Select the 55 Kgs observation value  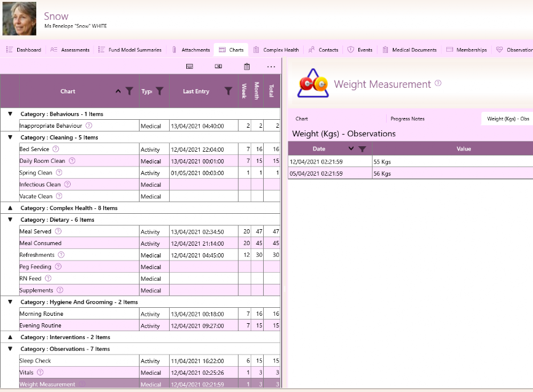tap(382, 162)
